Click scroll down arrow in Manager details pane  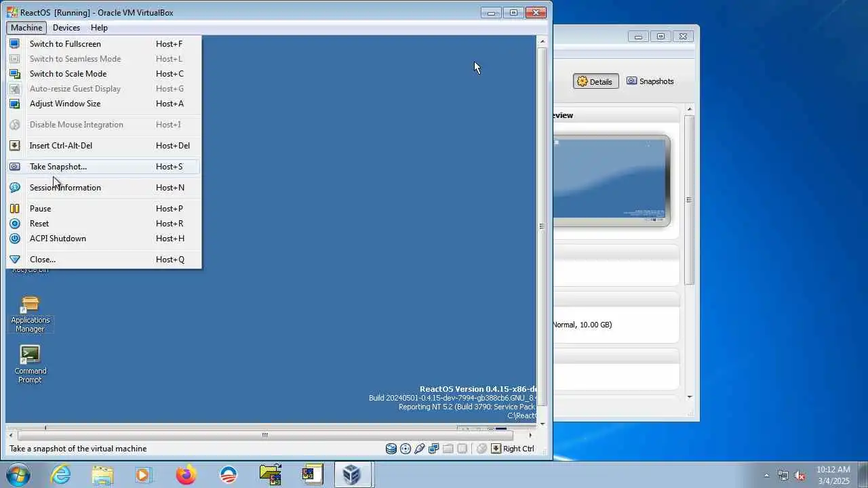[690, 397]
